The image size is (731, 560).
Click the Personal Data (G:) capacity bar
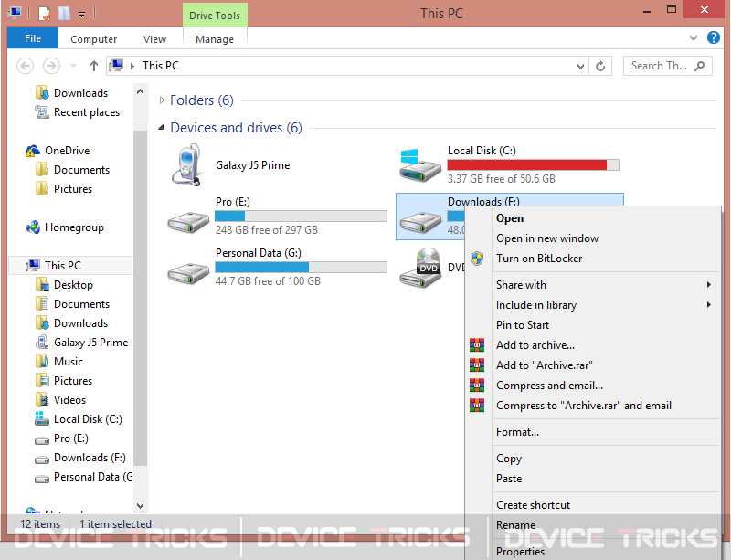[301, 267]
